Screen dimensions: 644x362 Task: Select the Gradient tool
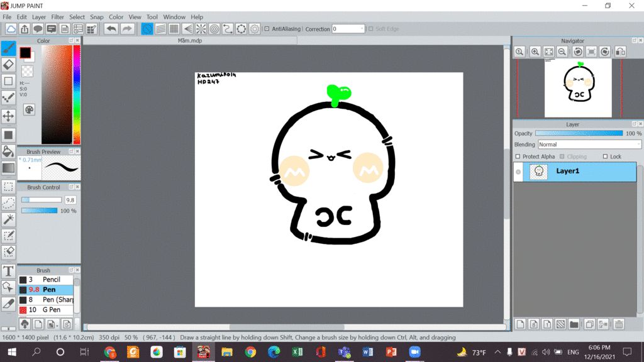[8, 168]
